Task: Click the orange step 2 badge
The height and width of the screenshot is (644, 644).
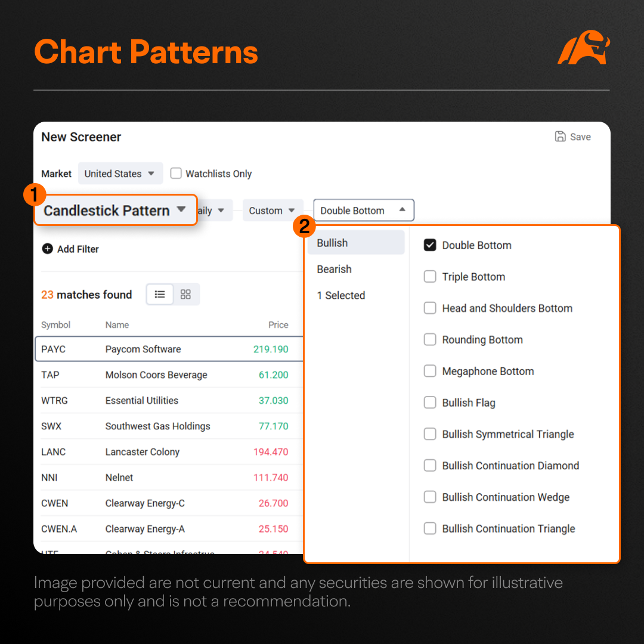Action: [x=304, y=226]
